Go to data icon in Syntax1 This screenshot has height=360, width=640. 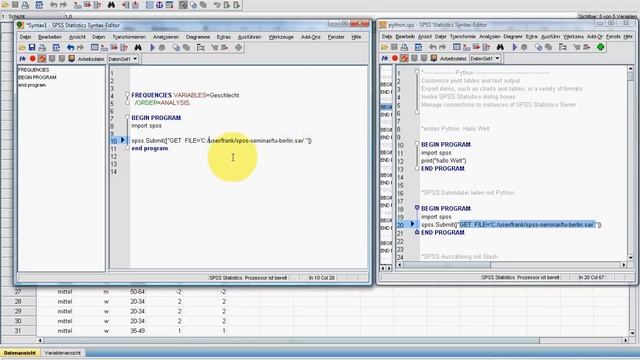pyautogui.click(x=94, y=48)
